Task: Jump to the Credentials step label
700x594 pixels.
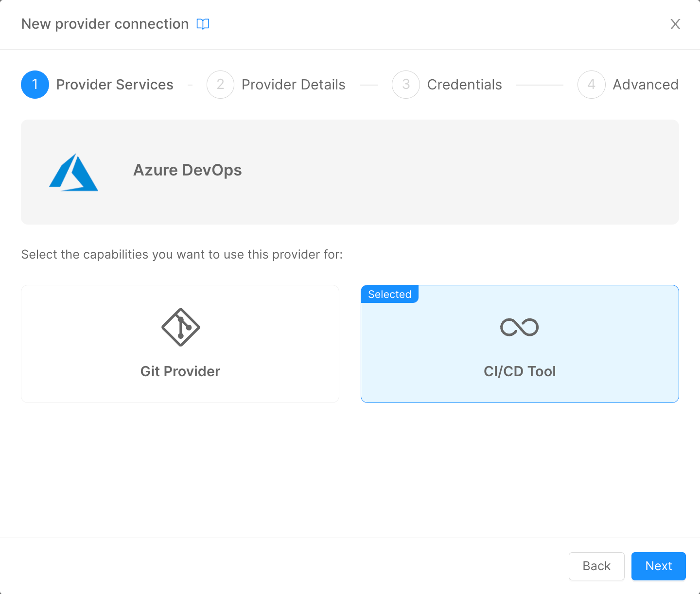Action: click(464, 85)
